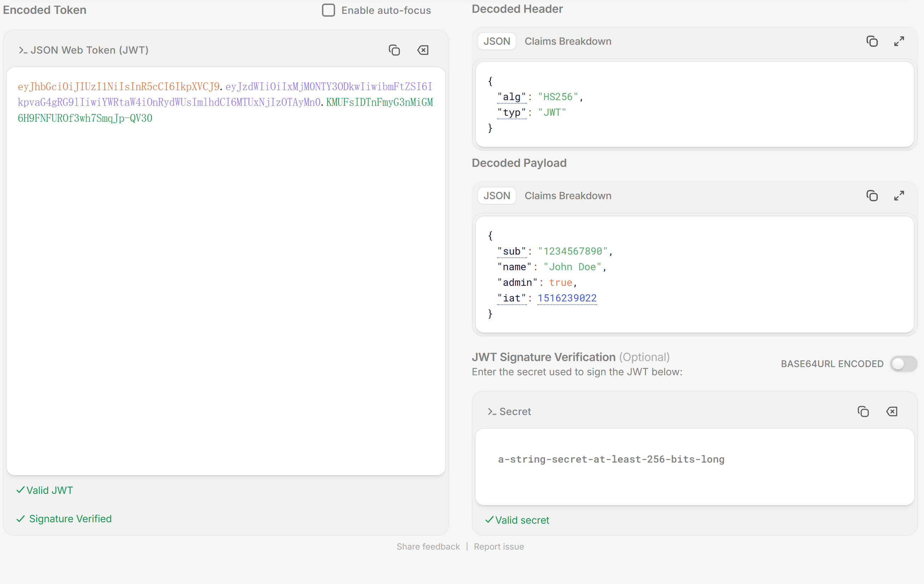Screen dimensions: 924x584
Task: Click the "admin" key in payload
Action: (x=517, y=283)
